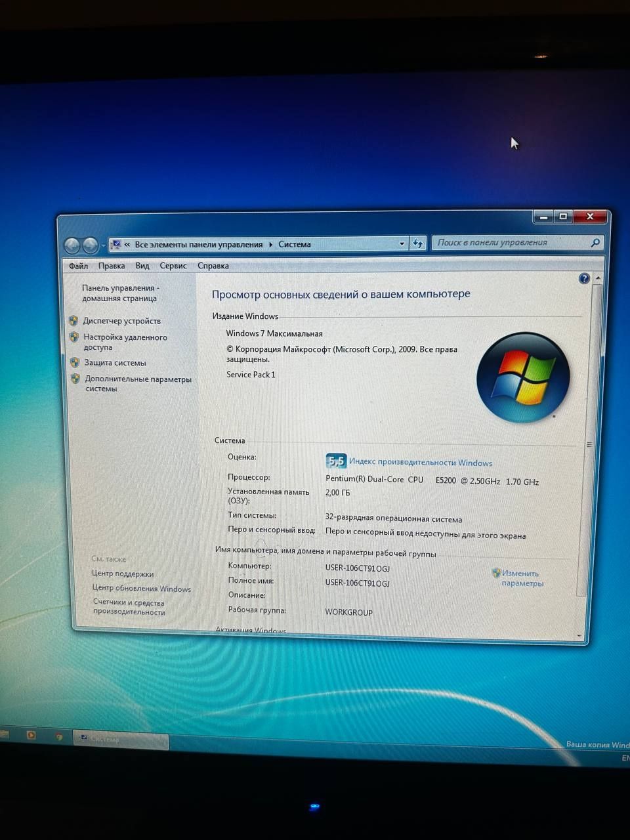Image resolution: width=630 pixels, height=840 pixels.
Task: Click the EN language indicator in taskbar
Action: coord(625,758)
